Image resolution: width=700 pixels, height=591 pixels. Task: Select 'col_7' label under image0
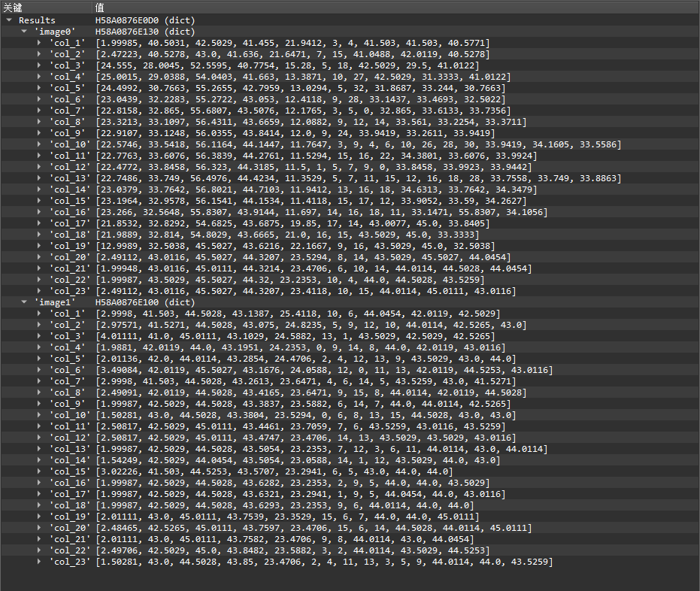[67, 111]
